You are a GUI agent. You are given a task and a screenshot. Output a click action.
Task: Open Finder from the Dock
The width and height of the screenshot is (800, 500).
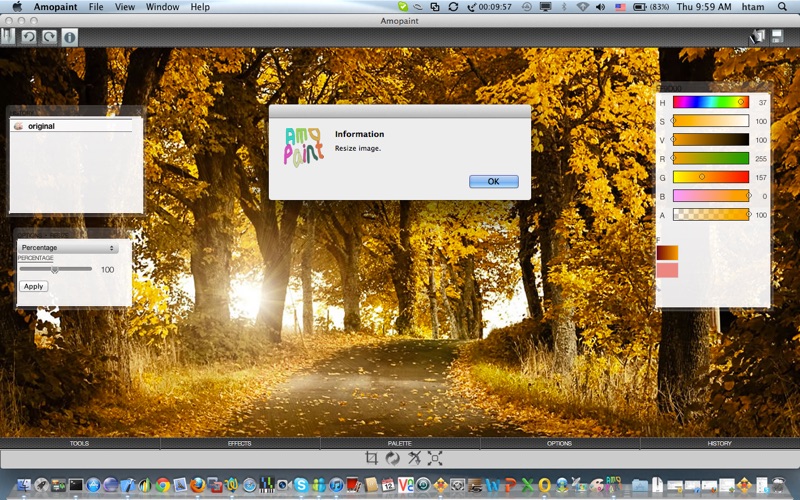coord(24,485)
